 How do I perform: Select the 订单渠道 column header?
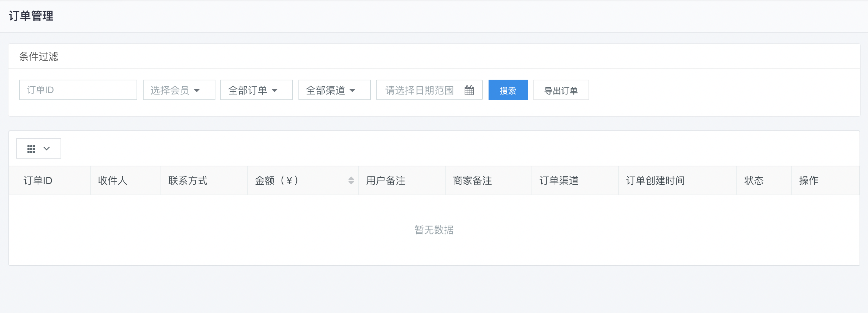[559, 181]
